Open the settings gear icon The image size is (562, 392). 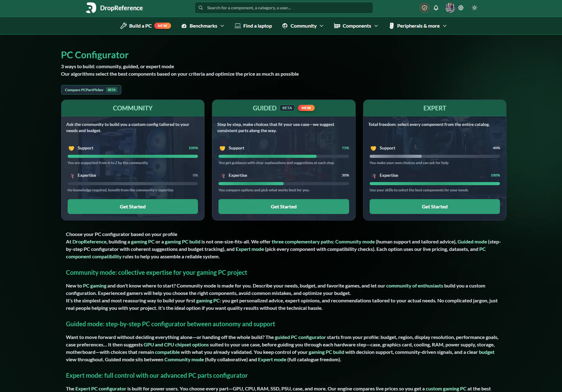461,8
